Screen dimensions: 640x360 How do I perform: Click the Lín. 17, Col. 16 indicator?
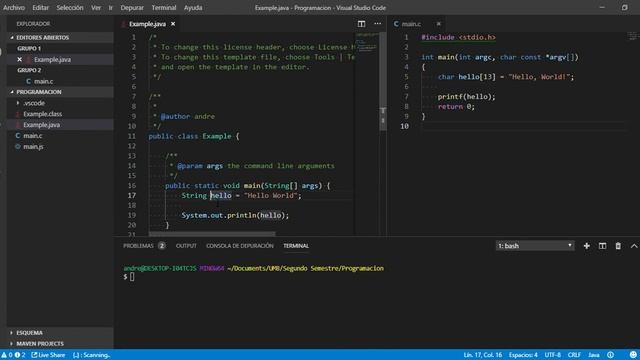coord(482,355)
